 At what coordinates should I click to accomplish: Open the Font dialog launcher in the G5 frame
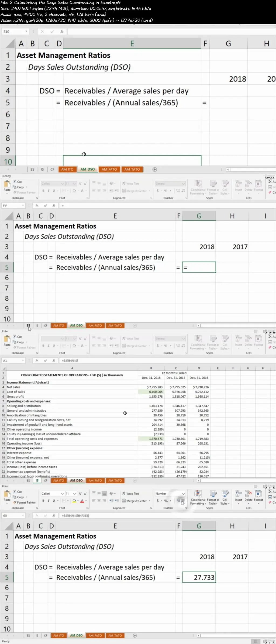pyautogui.click(x=88, y=508)
